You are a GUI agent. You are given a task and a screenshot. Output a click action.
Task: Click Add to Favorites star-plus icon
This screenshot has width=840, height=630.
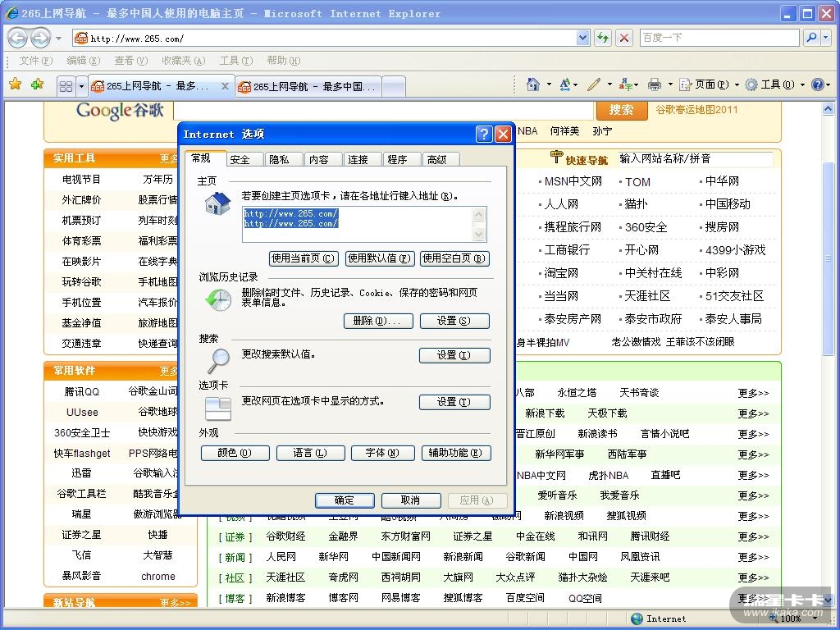coord(38,84)
